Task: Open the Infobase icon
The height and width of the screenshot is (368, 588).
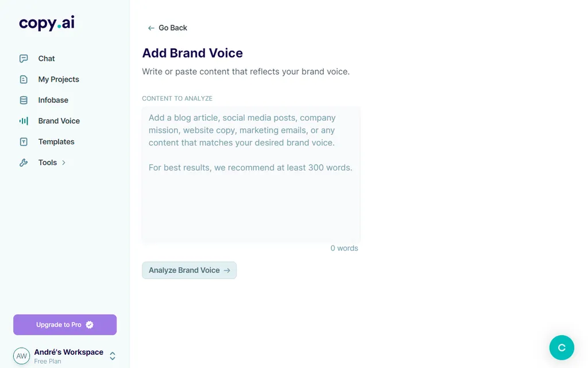Action: [x=23, y=100]
